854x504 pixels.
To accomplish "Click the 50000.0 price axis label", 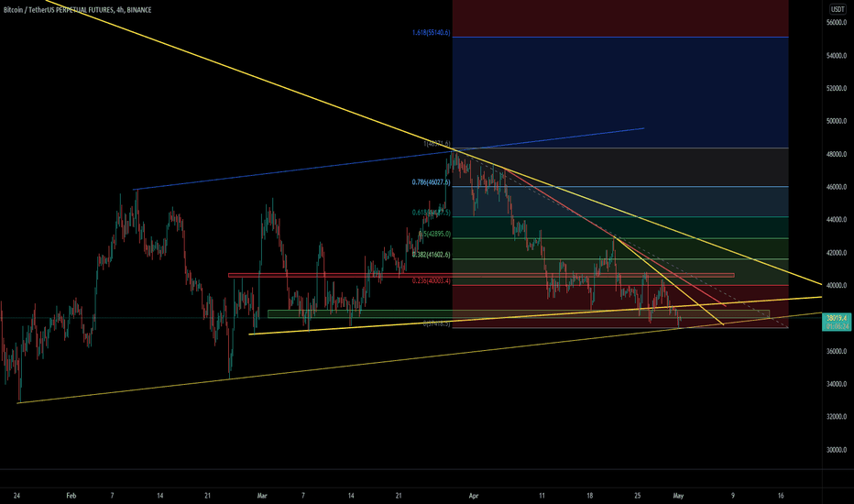I will [836, 121].
